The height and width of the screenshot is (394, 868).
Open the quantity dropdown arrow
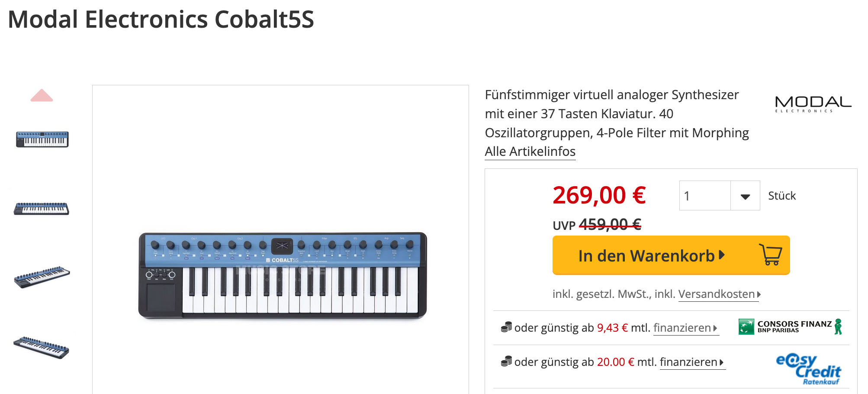coord(745,196)
